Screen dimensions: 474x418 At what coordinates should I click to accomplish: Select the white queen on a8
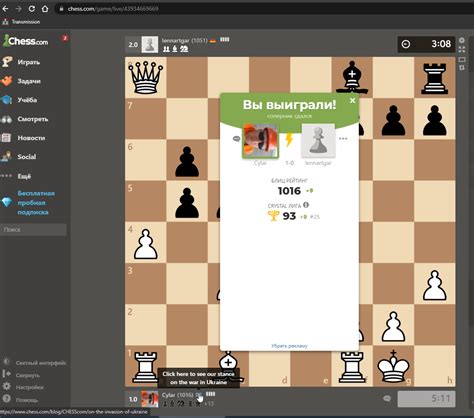pyautogui.click(x=146, y=77)
